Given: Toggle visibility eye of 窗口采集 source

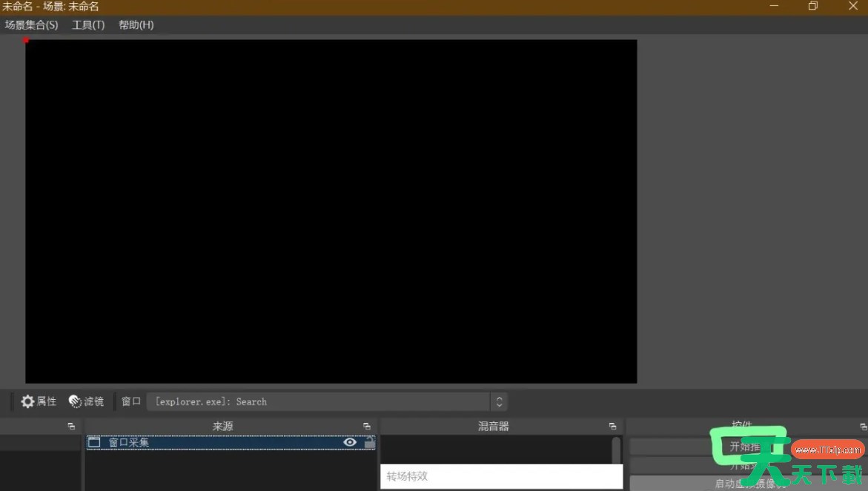Looking at the screenshot, I should click(x=350, y=442).
